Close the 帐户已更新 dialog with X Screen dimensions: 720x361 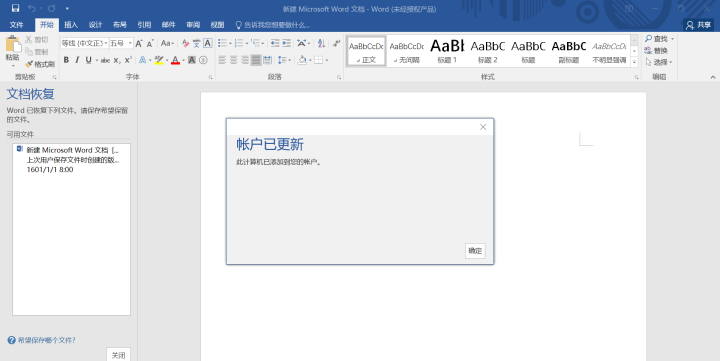tap(483, 127)
